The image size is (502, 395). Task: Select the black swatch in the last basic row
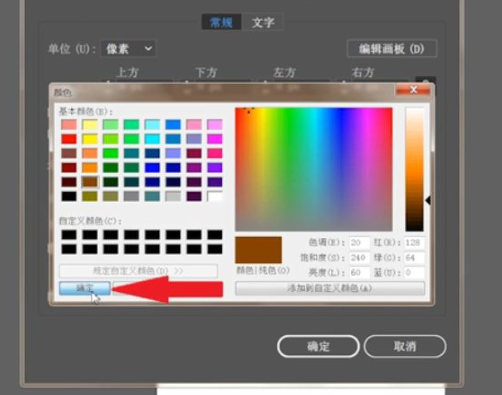click(69, 196)
